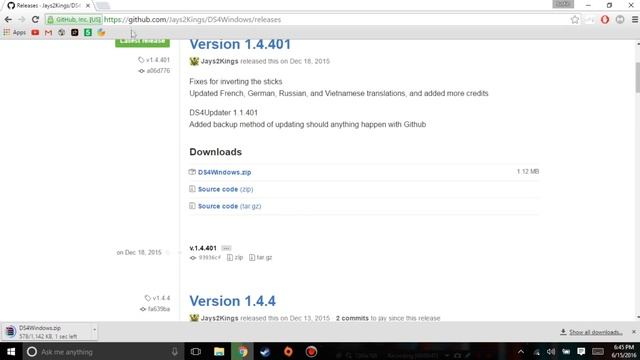Image resolution: width=640 pixels, height=360 pixels.
Task: Open DS4Windows.zip item in download bar
Action: (46, 332)
